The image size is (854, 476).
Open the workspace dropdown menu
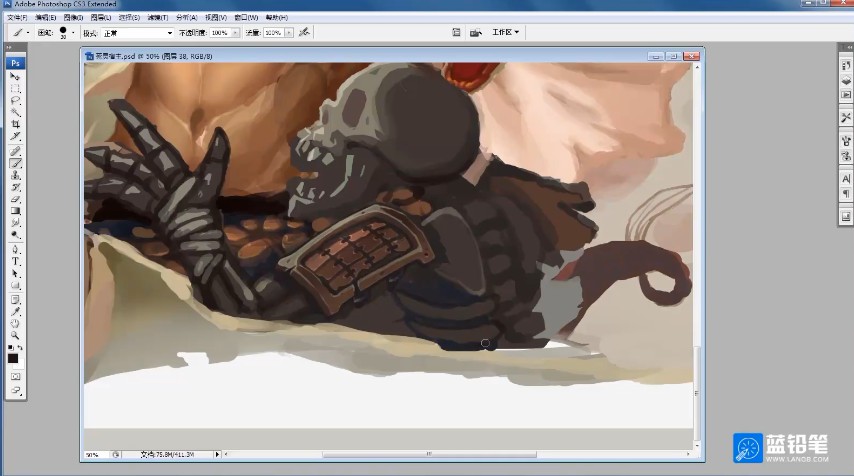[505, 32]
